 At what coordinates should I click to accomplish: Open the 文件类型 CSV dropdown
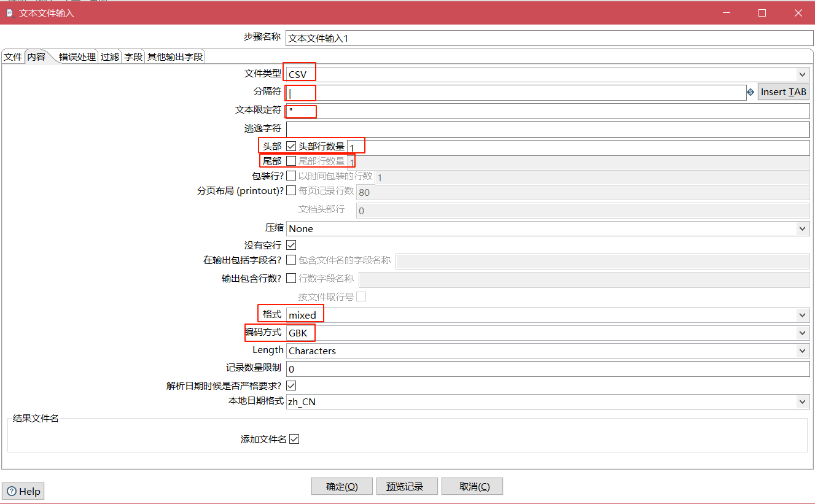[802, 74]
